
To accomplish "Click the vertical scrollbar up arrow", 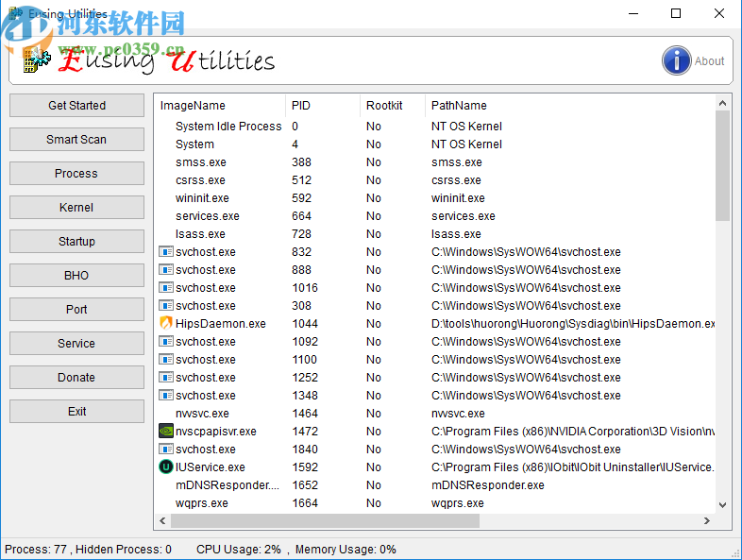I will [x=722, y=103].
